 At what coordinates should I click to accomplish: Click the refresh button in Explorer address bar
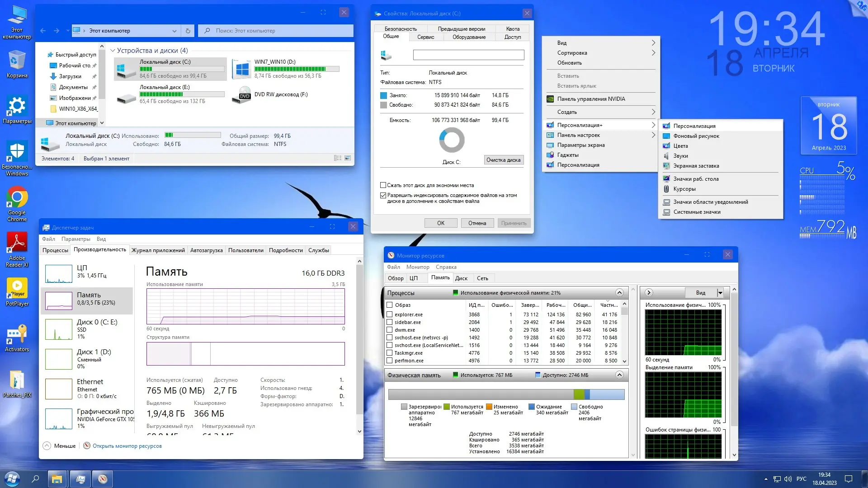(x=188, y=31)
